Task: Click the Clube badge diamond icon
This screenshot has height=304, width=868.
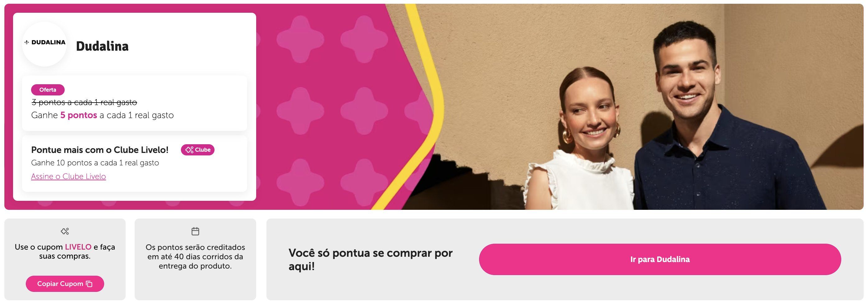Action: [189, 150]
